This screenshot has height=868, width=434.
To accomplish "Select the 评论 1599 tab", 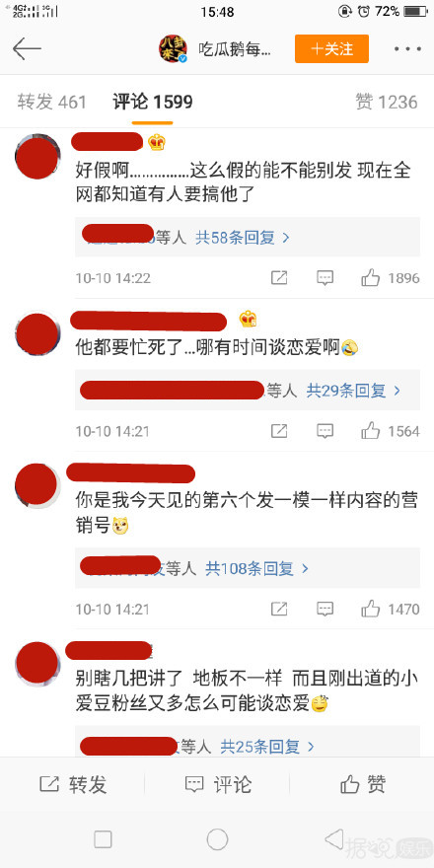I will coord(153,102).
